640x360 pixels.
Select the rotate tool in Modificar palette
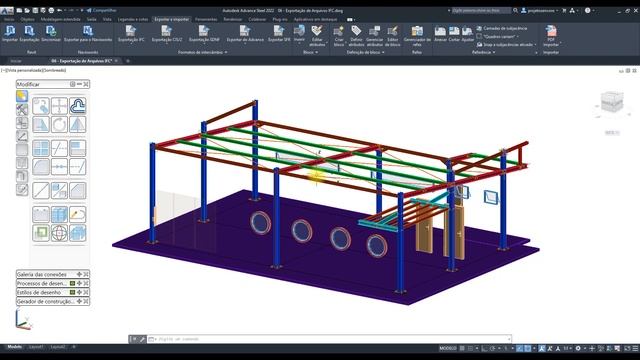[59, 124]
